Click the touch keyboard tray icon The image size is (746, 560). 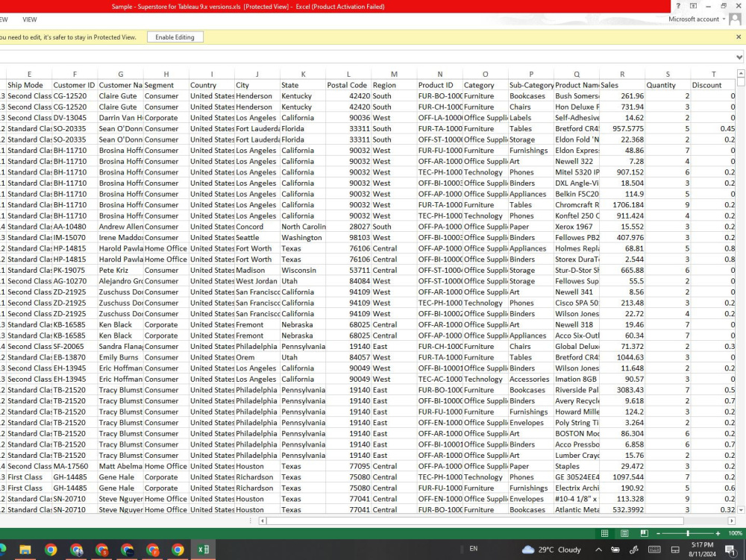tap(654, 550)
